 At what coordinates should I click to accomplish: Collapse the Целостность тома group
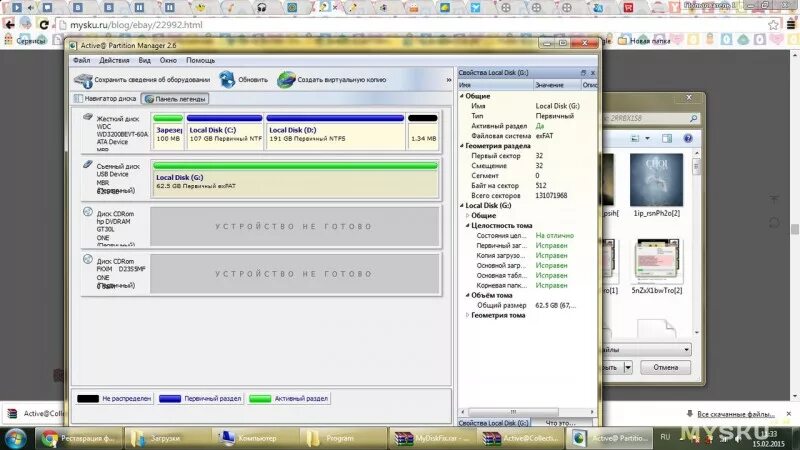[x=467, y=226]
